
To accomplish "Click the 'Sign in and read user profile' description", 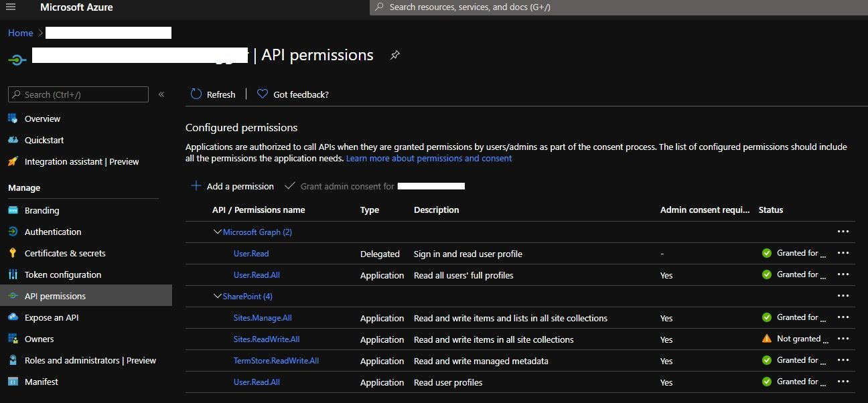I will coord(468,254).
